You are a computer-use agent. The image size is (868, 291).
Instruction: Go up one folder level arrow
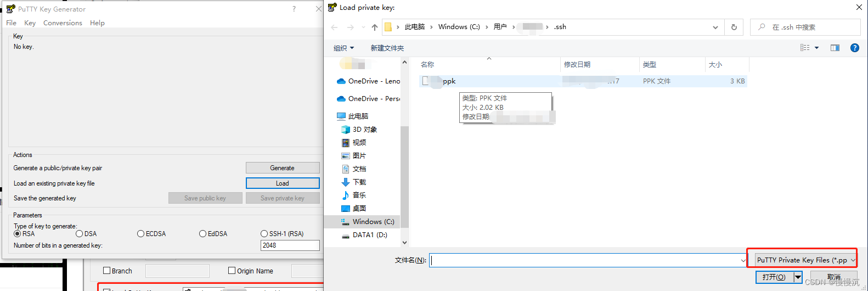[375, 27]
